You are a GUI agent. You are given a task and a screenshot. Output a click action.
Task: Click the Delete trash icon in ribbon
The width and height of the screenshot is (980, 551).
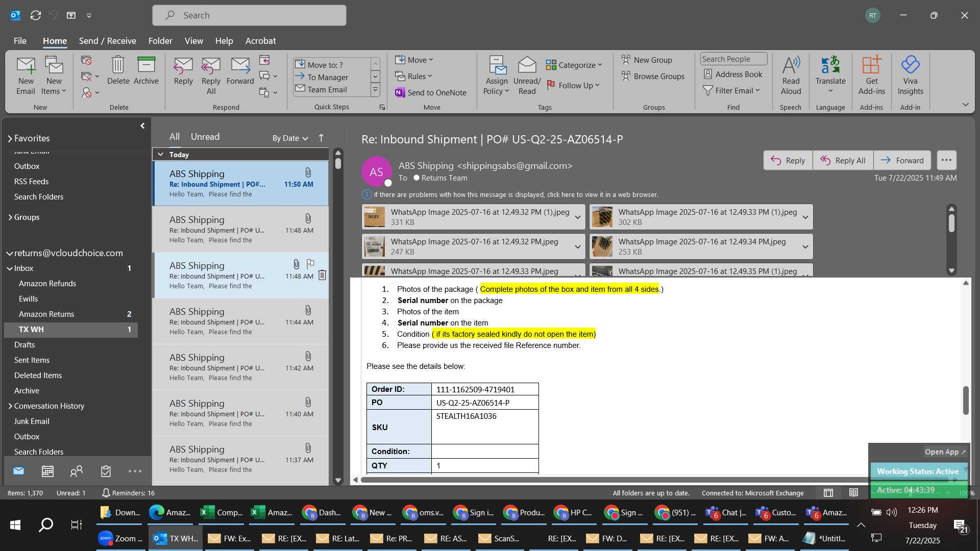click(x=118, y=70)
